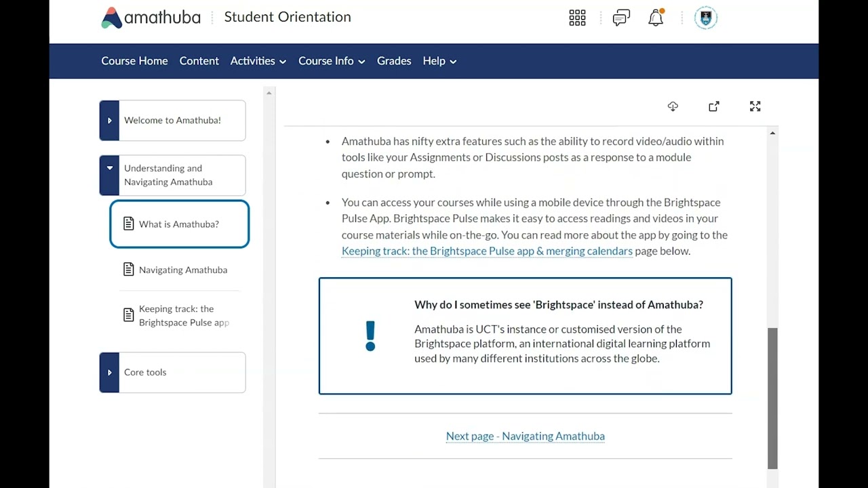Image resolution: width=868 pixels, height=488 pixels.
Task: Click the sidebar scroll up arrow
Action: pos(269,93)
